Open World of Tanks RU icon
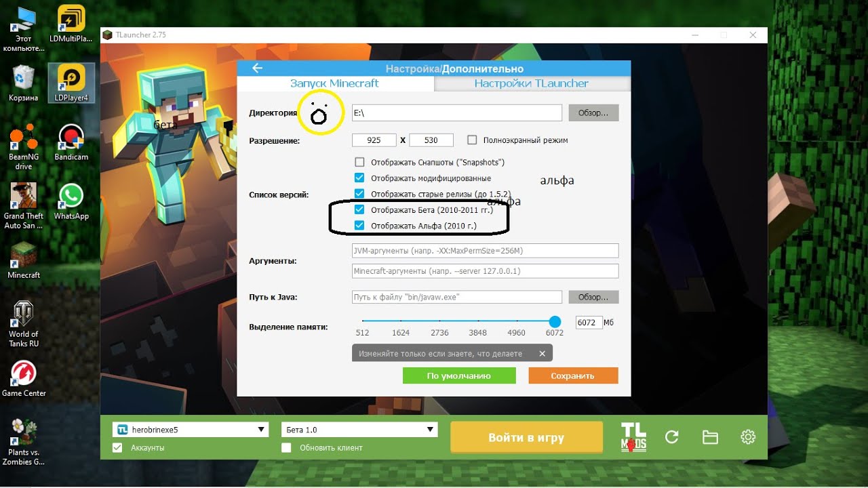The image size is (868, 488). (24, 324)
